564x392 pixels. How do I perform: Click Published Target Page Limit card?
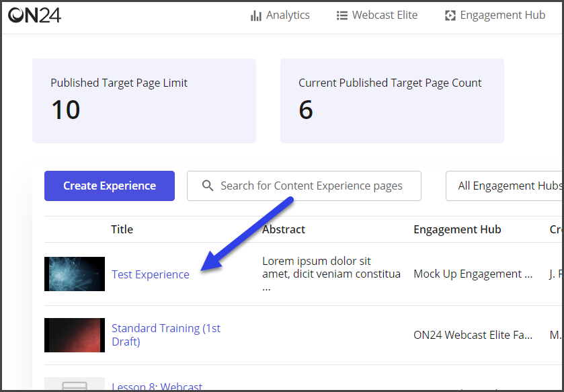(145, 101)
